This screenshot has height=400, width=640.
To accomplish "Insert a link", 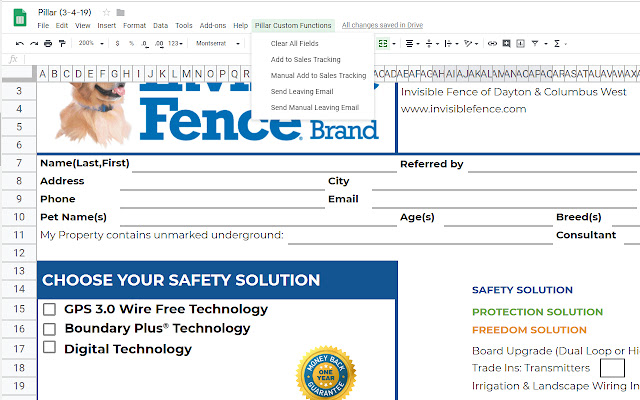I will (493, 43).
